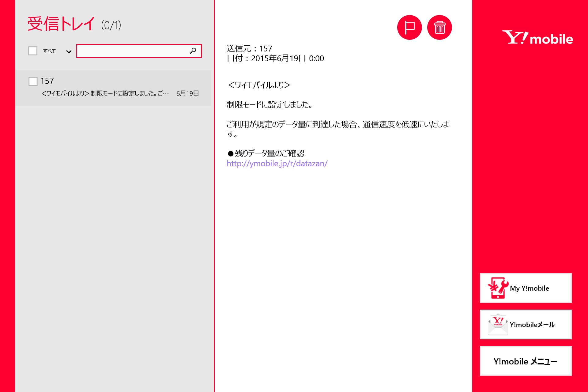Click the すべて filter label
This screenshot has height=392, width=588.
pyautogui.click(x=49, y=51)
